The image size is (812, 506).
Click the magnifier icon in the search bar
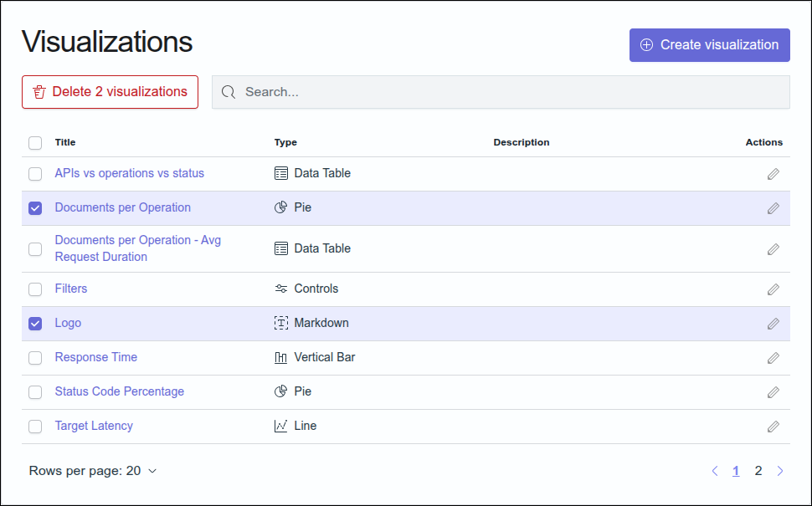click(228, 92)
